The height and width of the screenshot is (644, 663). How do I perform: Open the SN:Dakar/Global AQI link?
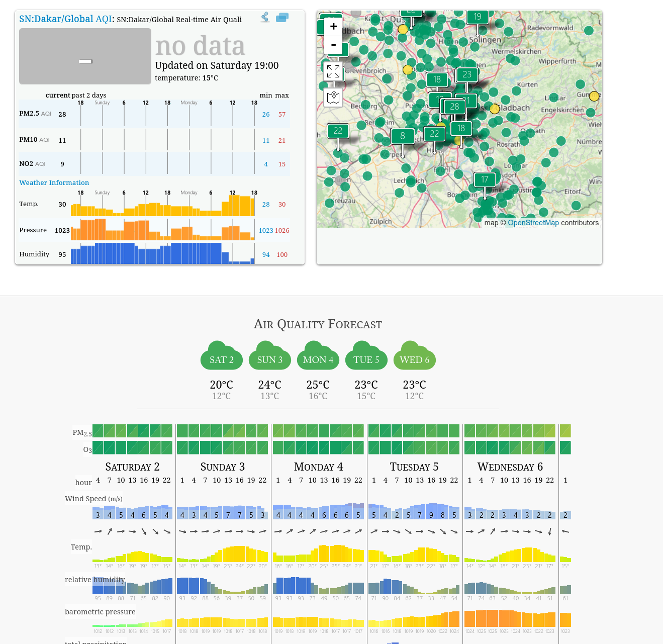(x=65, y=19)
